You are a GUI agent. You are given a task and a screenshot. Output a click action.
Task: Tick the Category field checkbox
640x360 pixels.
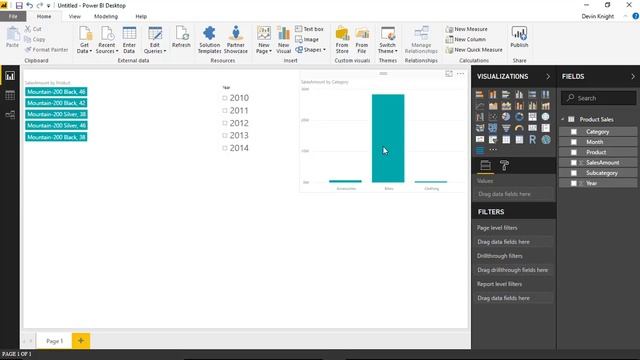pos(573,132)
